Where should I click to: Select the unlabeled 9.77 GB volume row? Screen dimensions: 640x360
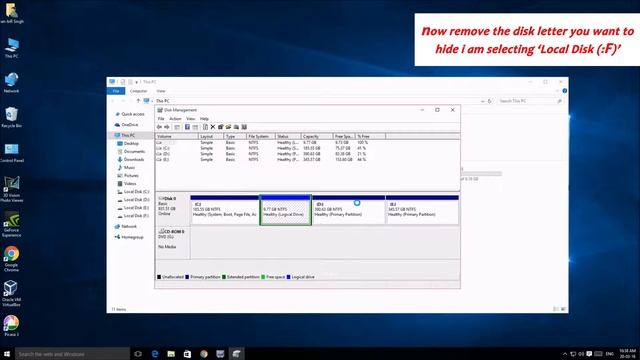[x=262, y=142]
